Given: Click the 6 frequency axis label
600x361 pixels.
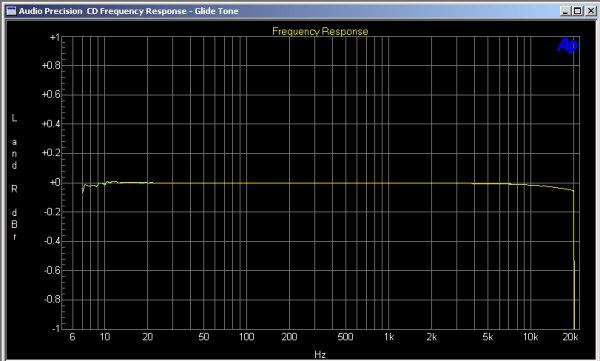Looking at the screenshot, I should click(72, 337).
